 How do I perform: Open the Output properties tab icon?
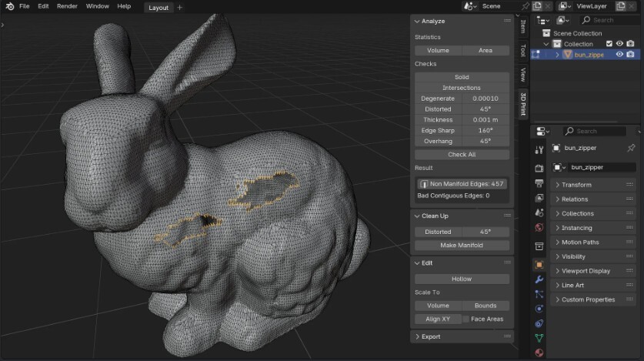point(539,183)
